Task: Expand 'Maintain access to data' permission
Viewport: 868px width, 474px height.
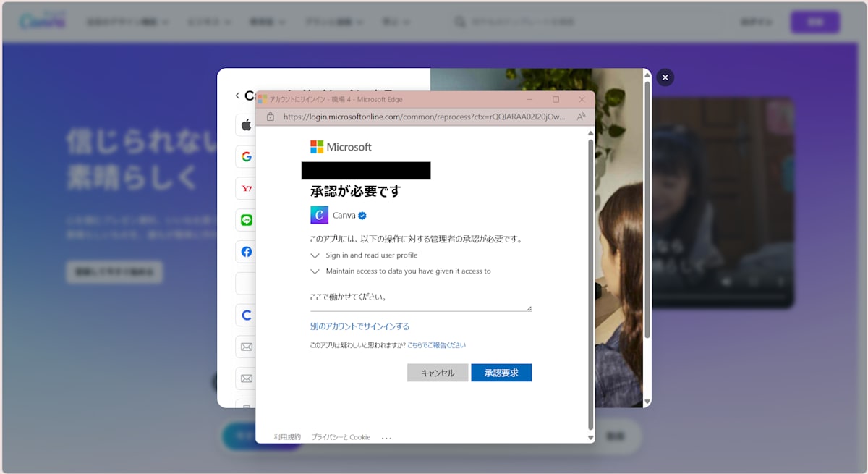Action: (x=315, y=271)
